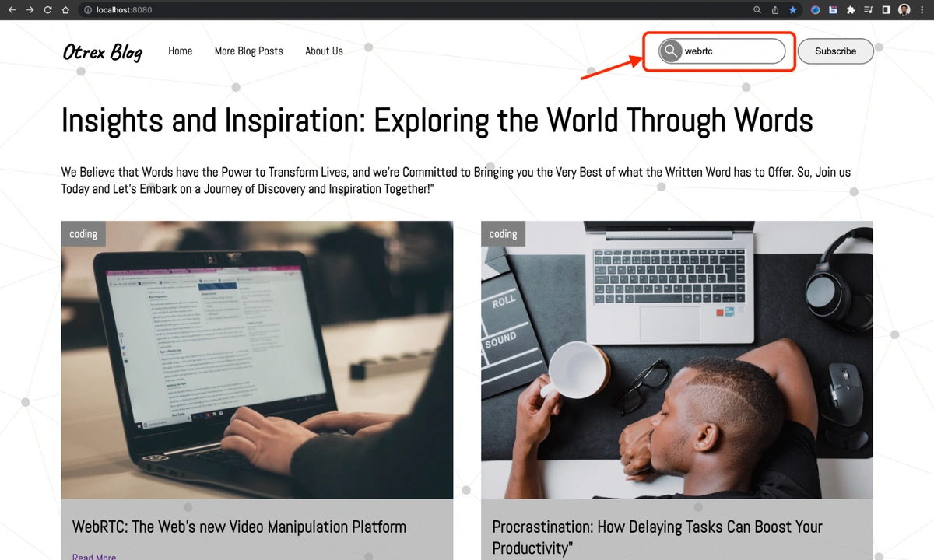Visit the About Us page
The image size is (934, 560).
click(x=324, y=51)
